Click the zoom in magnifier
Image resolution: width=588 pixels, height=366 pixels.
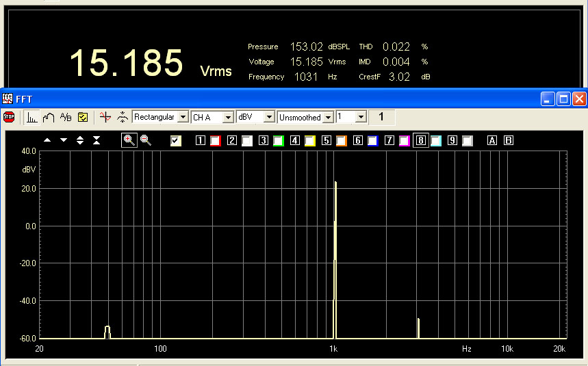tap(128, 140)
